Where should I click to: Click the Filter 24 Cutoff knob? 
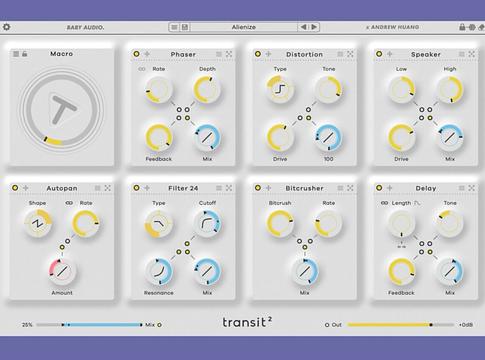[x=207, y=223]
